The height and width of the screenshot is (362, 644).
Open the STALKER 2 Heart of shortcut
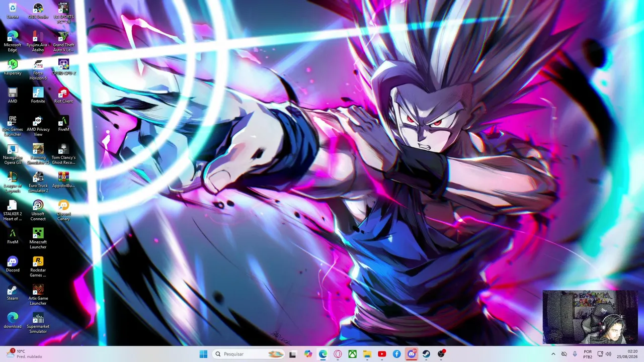[13, 211]
